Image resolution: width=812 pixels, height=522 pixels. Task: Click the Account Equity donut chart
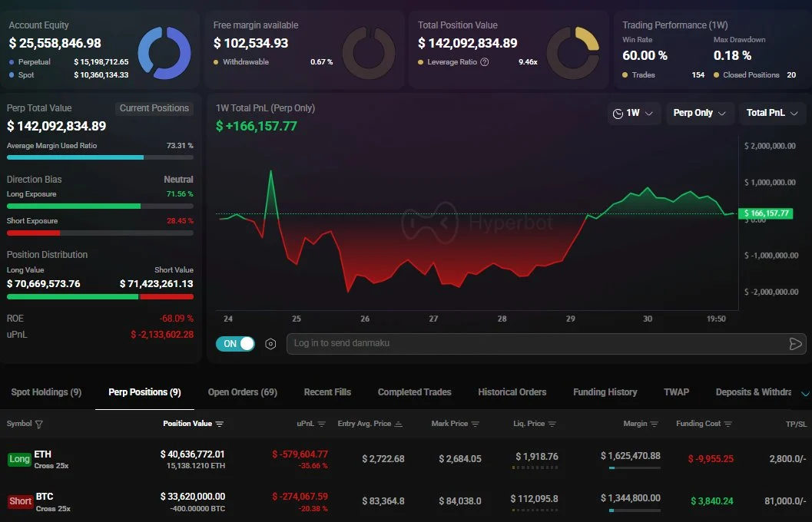pos(164,53)
